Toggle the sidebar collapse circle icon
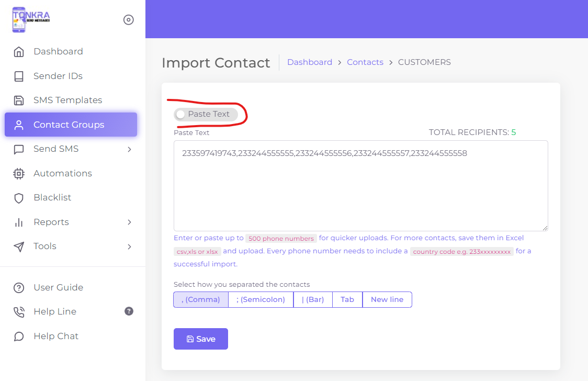588x381 pixels. click(x=128, y=20)
